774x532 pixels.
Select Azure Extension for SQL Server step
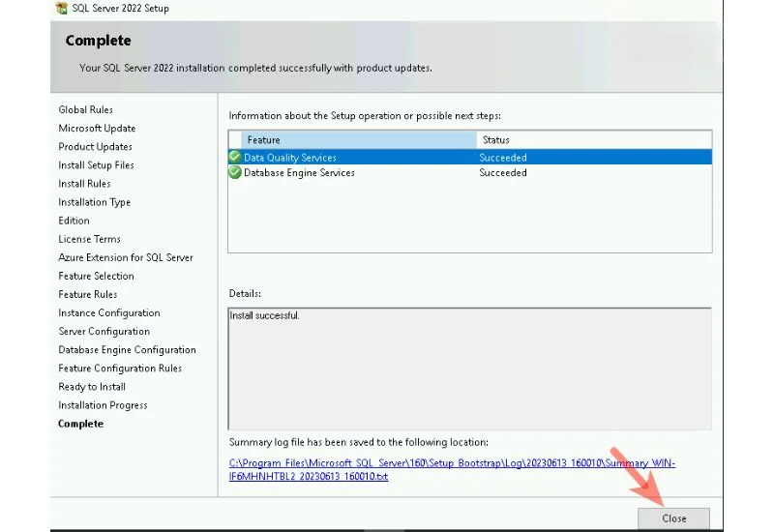point(125,258)
